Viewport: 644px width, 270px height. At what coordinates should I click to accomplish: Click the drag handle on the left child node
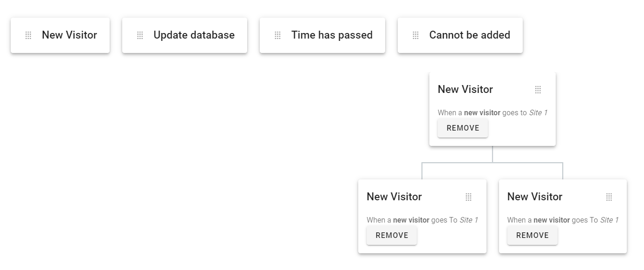click(x=468, y=197)
